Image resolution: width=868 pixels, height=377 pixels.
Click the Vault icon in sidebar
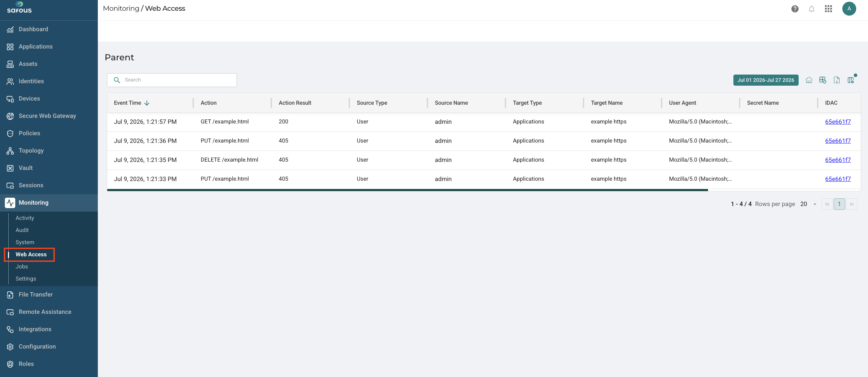[x=10, y=168]
